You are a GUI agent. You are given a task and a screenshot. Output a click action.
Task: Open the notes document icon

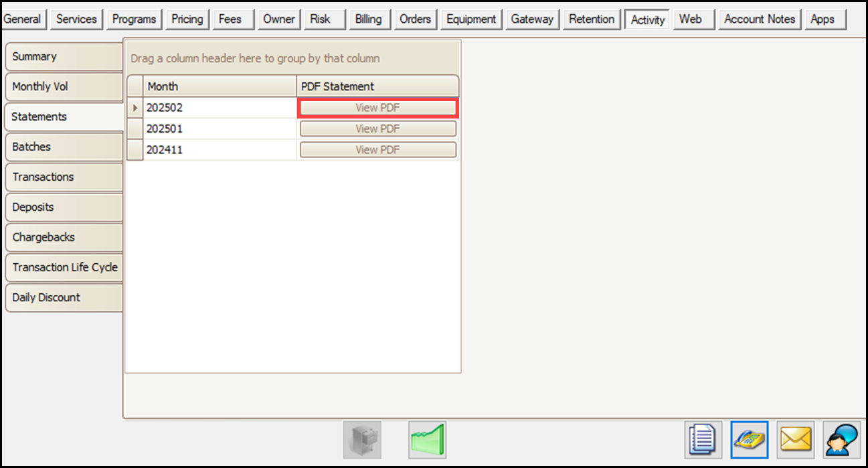click(x=703, y=440)
